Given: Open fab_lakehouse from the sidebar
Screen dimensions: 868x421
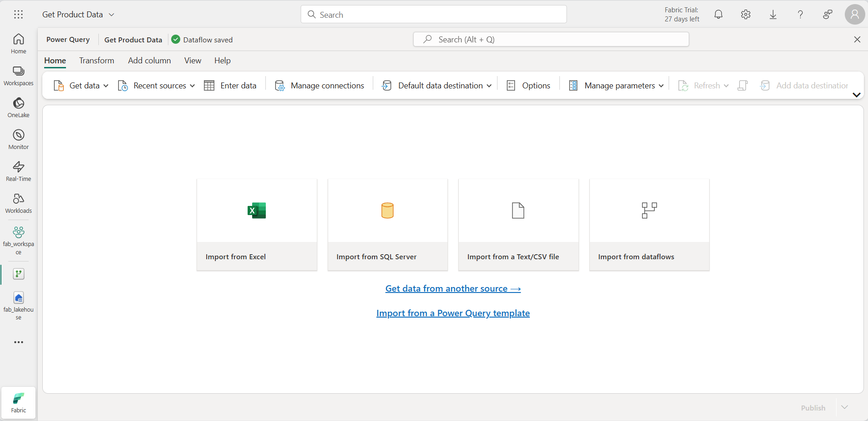Looking at the screenshot, I should (x=18, y=306).
